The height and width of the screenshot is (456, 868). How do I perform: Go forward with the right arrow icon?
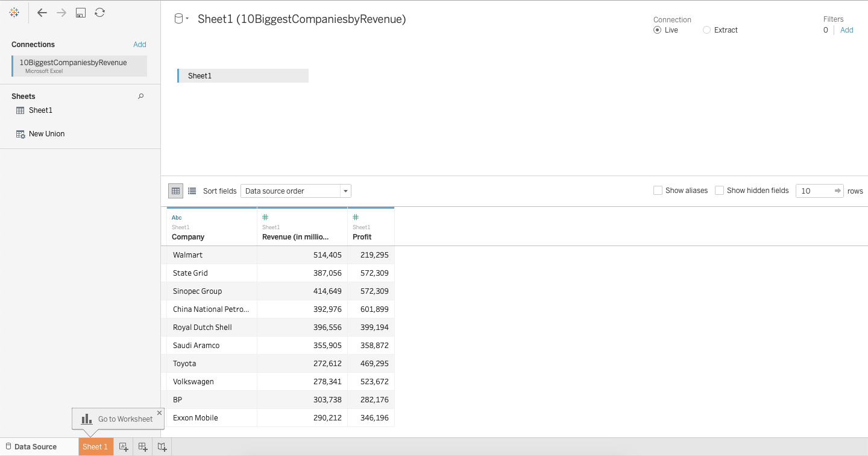pyautogui.click(x=61, y=12)
